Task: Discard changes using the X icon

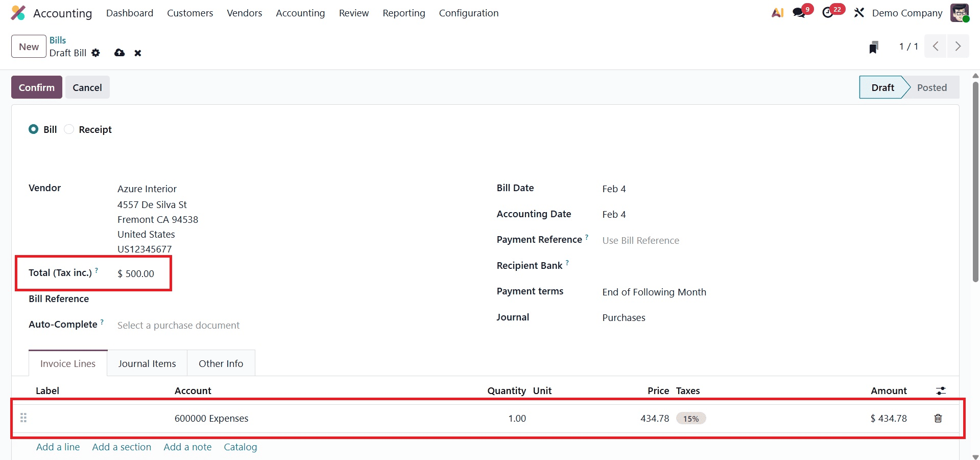Action: pos(137,53)
